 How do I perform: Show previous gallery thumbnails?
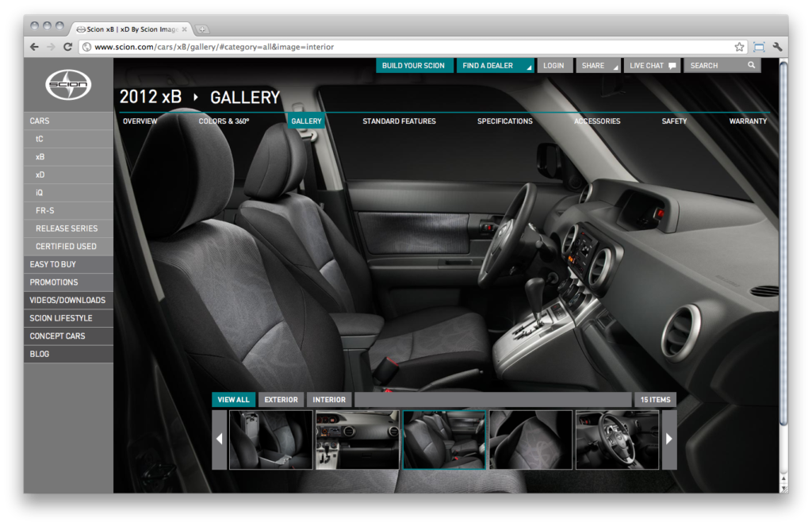pos(219,440)
